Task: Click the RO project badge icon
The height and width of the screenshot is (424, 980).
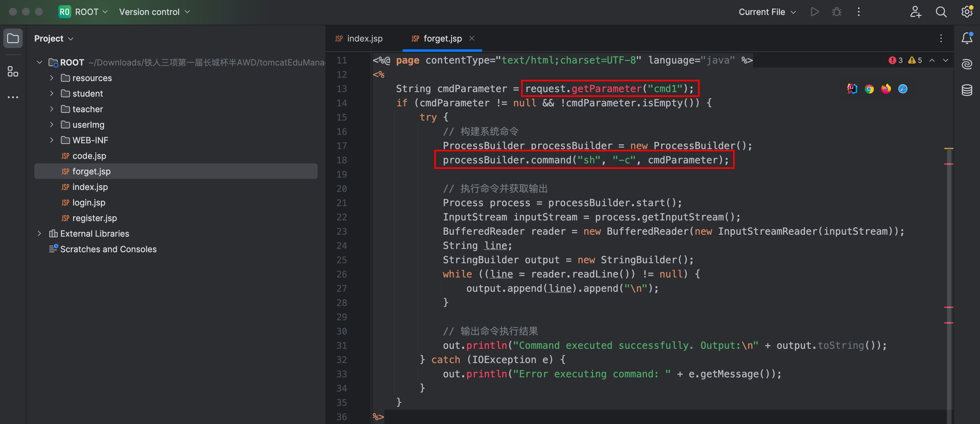Action: [64, 12]
